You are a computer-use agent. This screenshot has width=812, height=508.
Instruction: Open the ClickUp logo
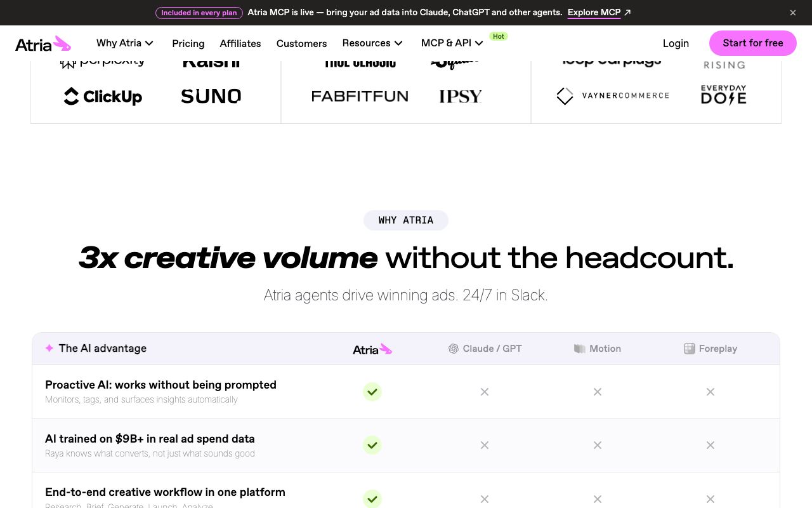coord(103,97)
